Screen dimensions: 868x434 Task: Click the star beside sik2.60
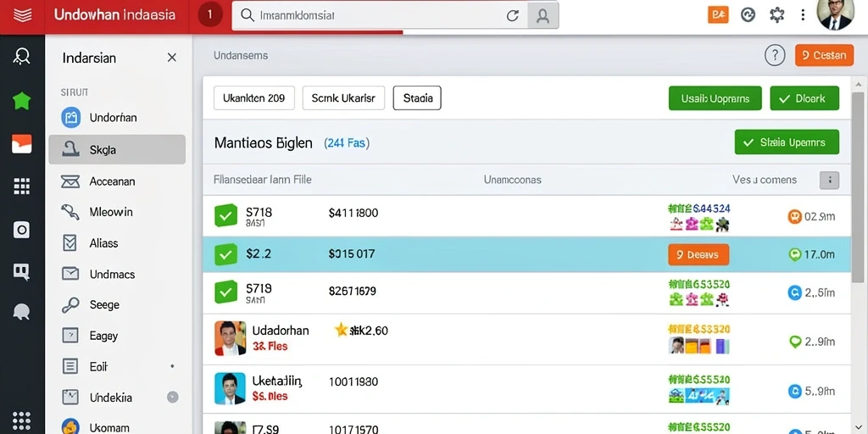[x=341, y=331]
